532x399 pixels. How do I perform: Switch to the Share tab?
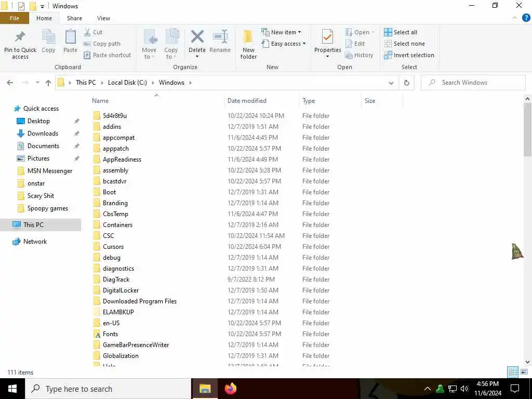pos(74,18)
